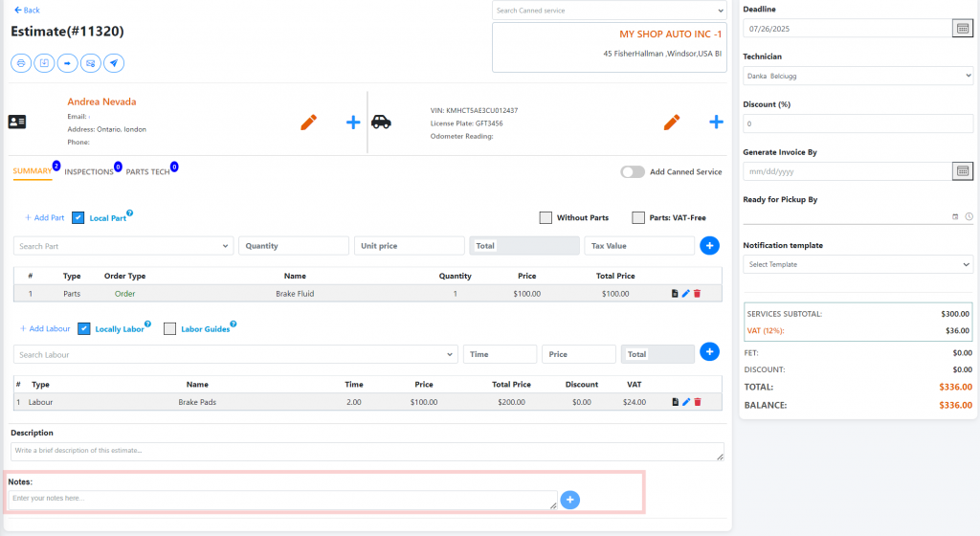
Task: Open the Parts Tech tab
Action: pos(147,172)
